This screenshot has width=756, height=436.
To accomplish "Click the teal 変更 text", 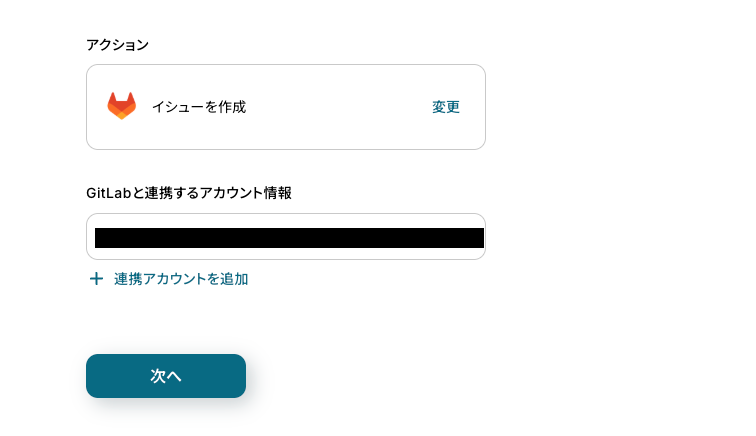I will tap(446, 107).
